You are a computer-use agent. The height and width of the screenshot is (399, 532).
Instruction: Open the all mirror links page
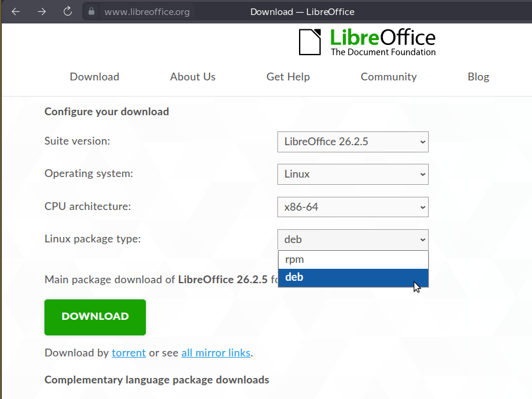click(216, 353)
